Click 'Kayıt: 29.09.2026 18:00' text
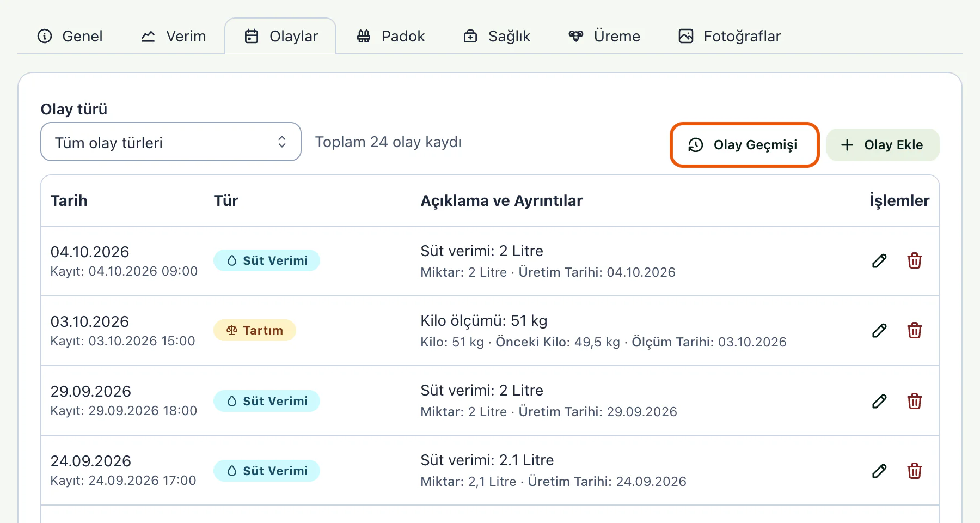Screen dimensions: 980x523 point(124,411)
